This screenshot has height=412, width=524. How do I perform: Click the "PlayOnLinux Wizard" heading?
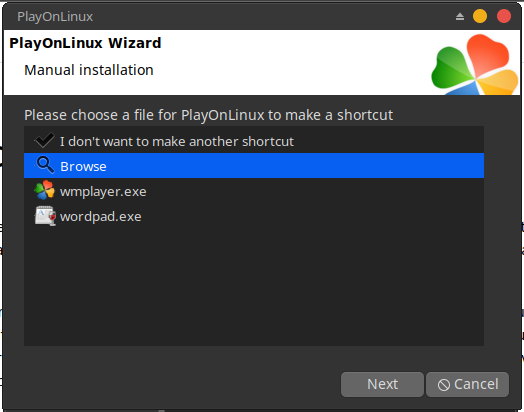coord(85,43)
